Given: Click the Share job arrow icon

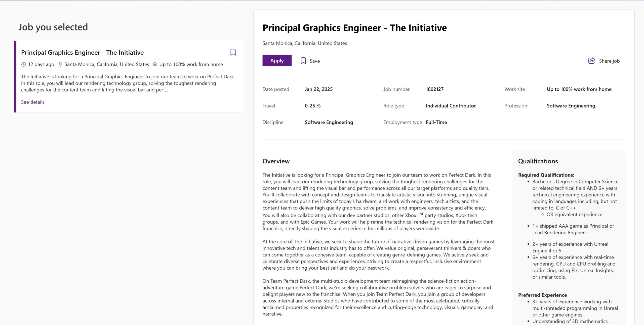Looking at the screenshot, I should click(x=591, y=61).
